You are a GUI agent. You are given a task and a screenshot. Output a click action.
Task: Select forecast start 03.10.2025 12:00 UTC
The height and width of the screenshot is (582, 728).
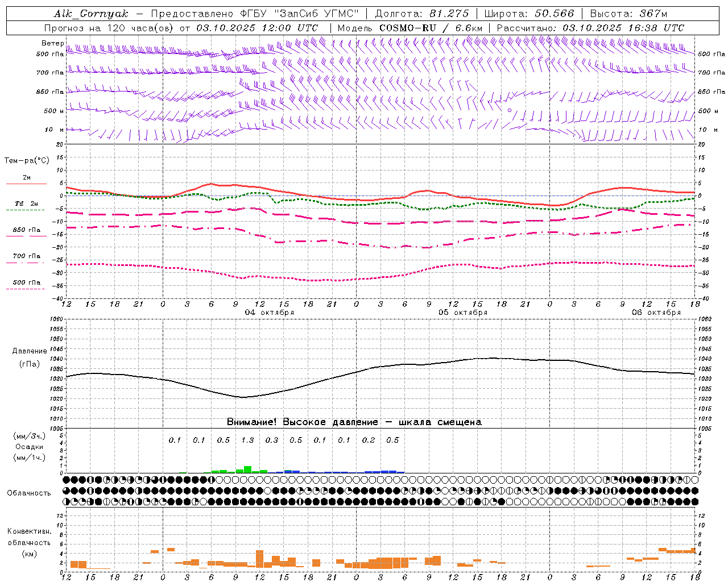[257, 28]
